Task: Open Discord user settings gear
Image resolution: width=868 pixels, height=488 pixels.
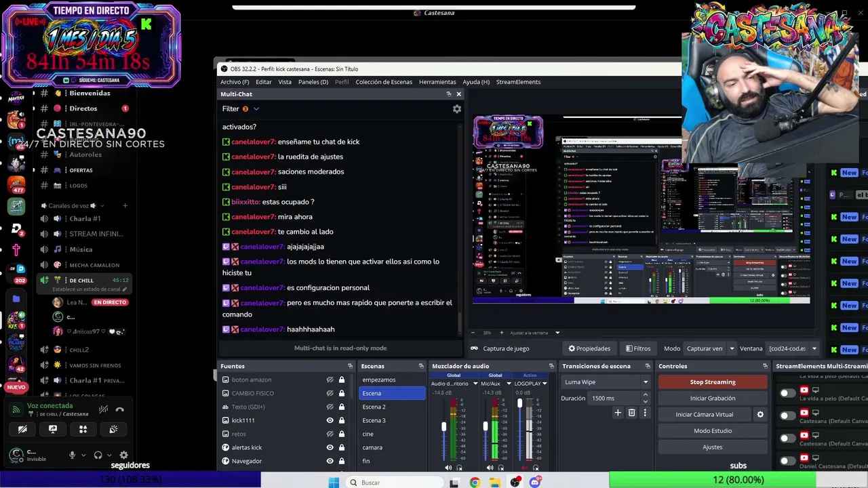Action: click(x=123, y=455)
